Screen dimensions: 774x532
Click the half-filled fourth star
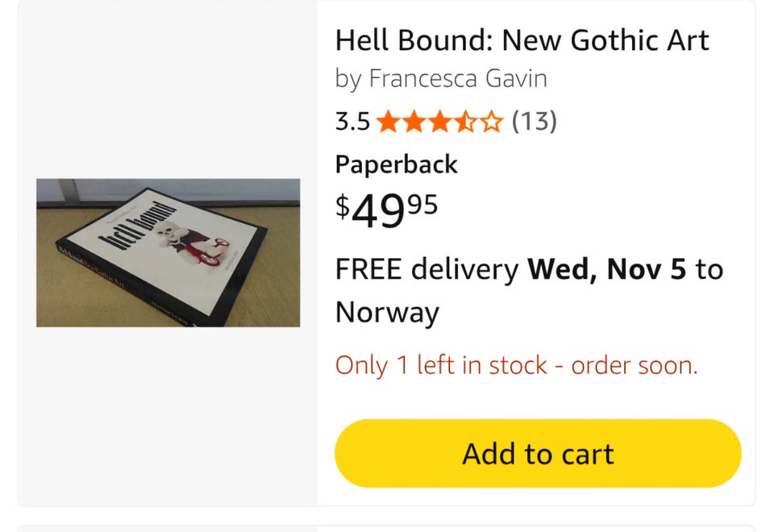pos(465,123)
